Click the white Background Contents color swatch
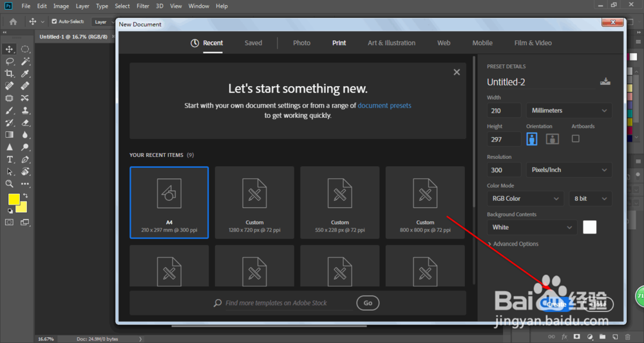The height and width of the screenshot is (343, 644). (x=590, y=227)
